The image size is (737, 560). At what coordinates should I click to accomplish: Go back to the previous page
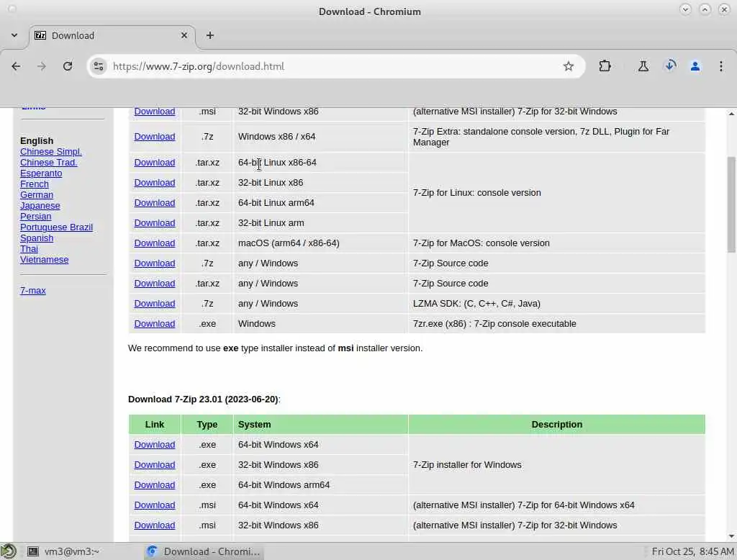coord(16,66)
